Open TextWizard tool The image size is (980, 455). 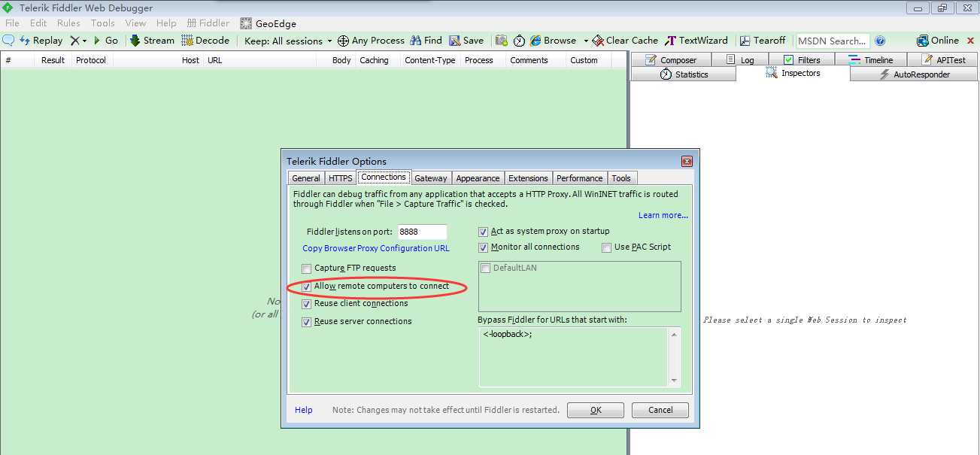696,41
